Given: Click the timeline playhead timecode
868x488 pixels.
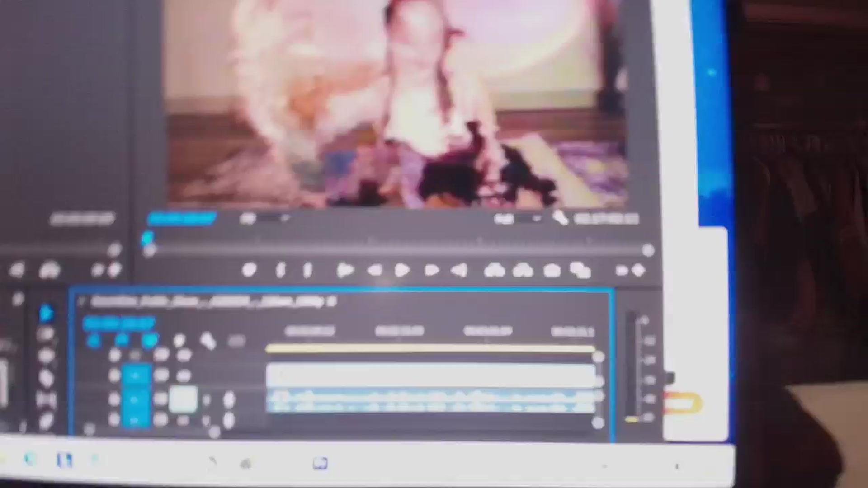Looking at the screenshot, I should 119,323.
